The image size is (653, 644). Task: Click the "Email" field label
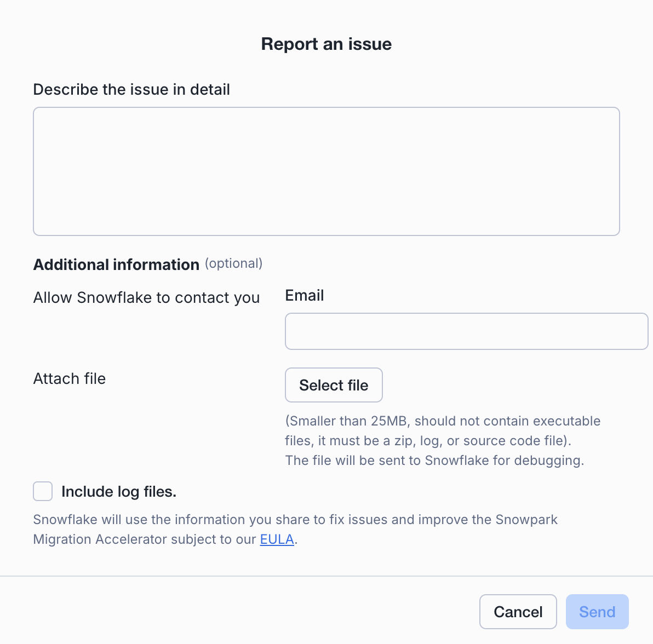coord(305,296)
